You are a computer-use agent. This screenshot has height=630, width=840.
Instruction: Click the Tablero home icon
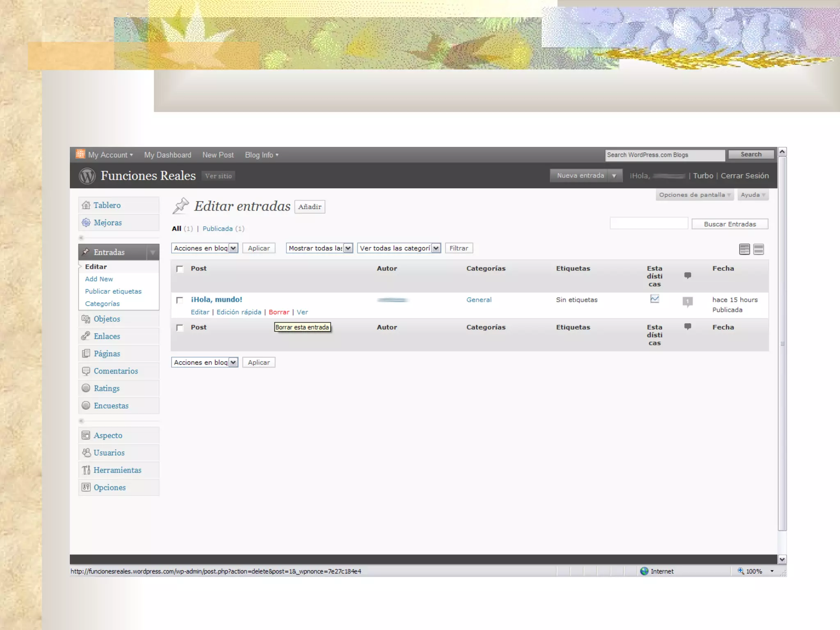click(86, 205)
